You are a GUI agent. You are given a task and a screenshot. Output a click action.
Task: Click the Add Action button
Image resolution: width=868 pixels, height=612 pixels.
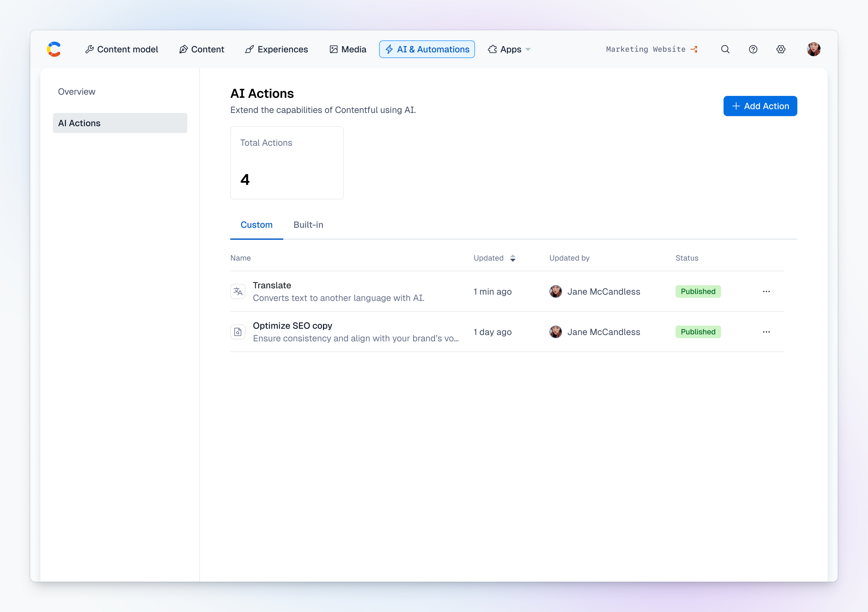[760, 106]
